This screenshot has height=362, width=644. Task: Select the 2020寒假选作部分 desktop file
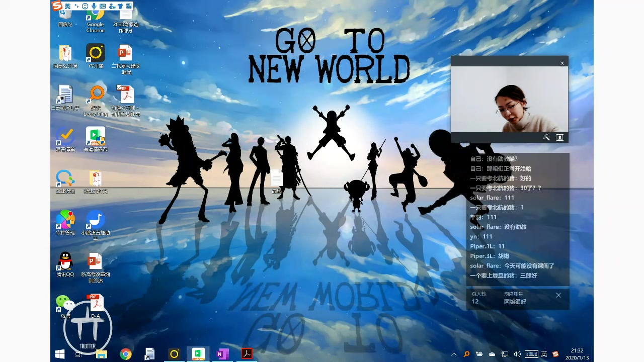pos(125,21)
